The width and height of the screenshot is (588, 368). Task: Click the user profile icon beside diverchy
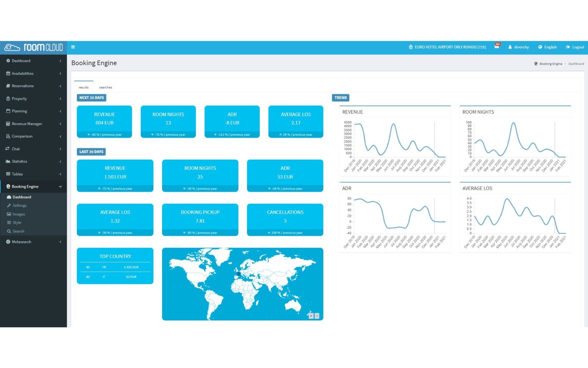point(510,47)
